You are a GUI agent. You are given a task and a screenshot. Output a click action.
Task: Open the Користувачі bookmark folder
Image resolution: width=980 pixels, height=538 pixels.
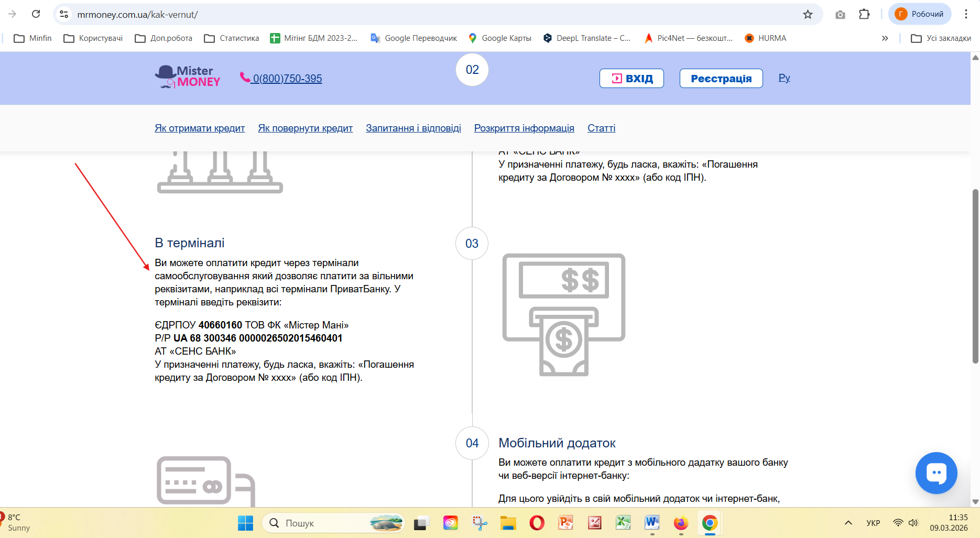tap(93, 38)
